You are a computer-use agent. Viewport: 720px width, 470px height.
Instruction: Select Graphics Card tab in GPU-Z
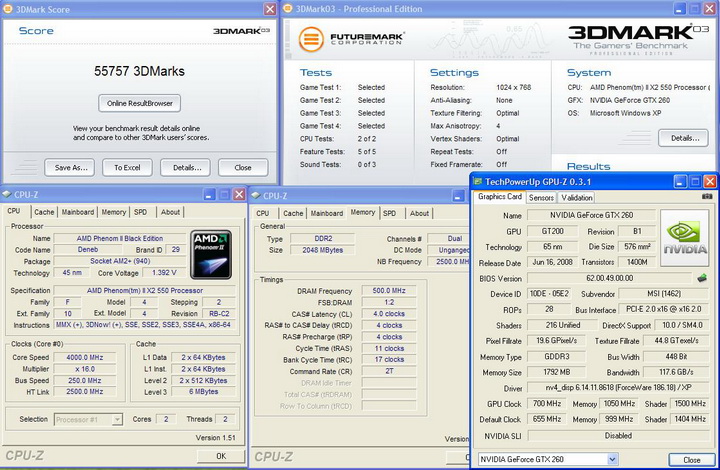(x=500, y=196)
